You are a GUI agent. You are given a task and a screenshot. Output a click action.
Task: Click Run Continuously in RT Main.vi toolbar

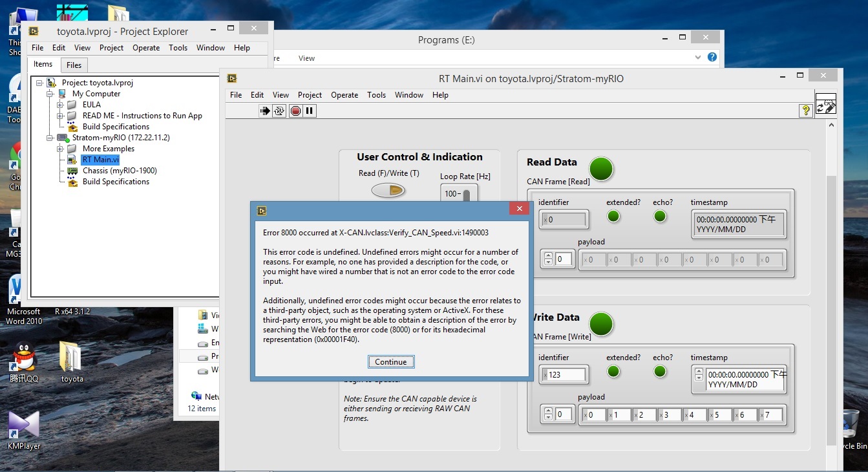pos(279,111)
